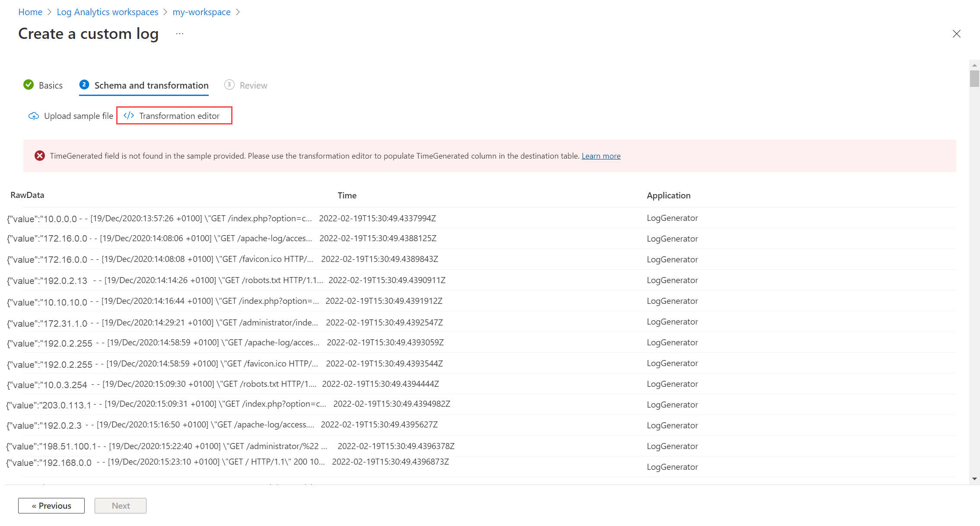Navigate to Home breadcrumb
This screenshot has height=526, width=980.
click(x=30, y=12)
